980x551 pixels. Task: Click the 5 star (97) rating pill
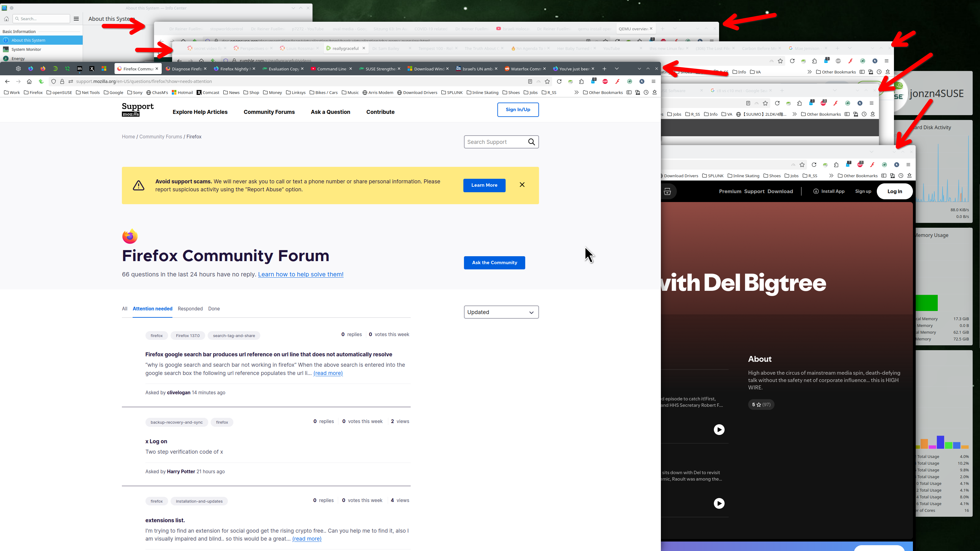[761, 405]
